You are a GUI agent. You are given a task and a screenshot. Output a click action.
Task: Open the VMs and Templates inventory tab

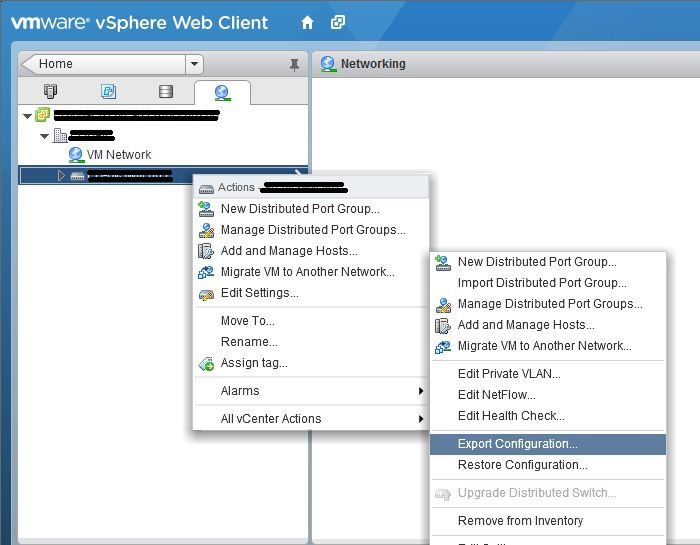[108, 92]
